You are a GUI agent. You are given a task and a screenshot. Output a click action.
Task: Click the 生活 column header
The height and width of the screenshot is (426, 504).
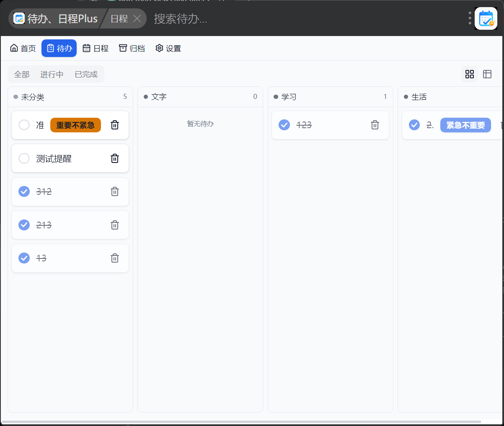coord(451,97)
